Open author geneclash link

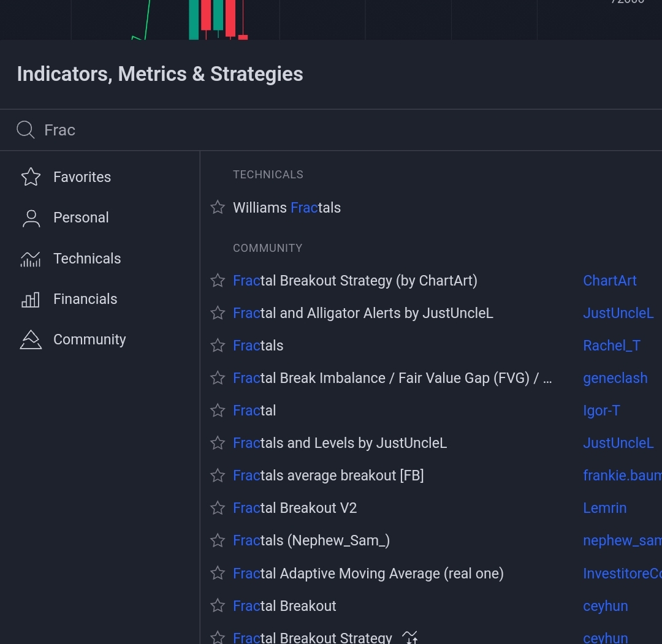(x=615, y=378)
